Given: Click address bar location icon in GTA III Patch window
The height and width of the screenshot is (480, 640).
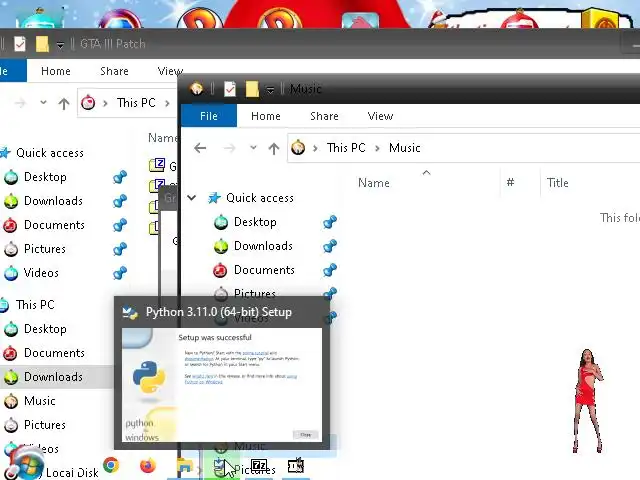Looking at the screenshot, I should 88,103.
